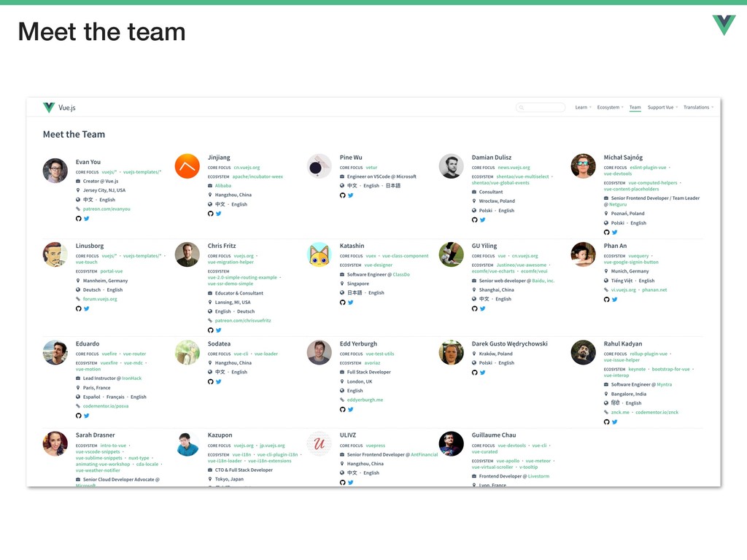This screenshot has width=747, height=560.
Task: Click the "Meet the Team" page heading
Action: 74,135
